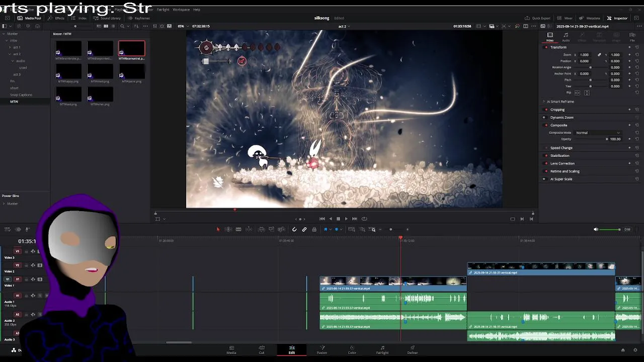This screenshot has height=362, width=644.
Task: Switch to the Fusion page
Action: (x=322, y=349)
